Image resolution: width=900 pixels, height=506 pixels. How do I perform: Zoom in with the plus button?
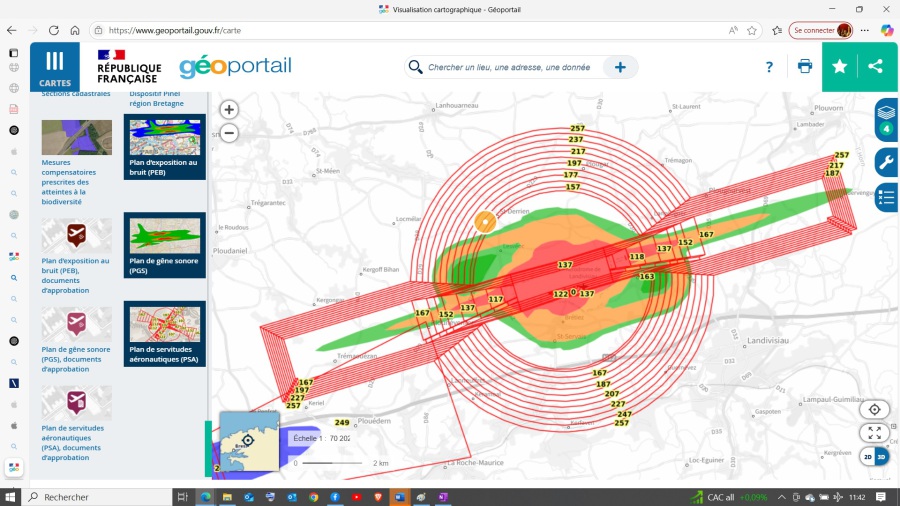[229, 110]
